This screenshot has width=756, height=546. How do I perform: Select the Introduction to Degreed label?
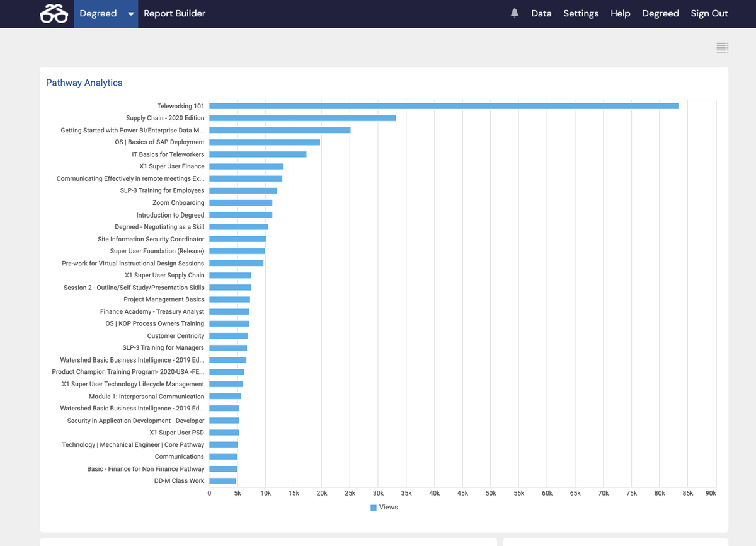[171, 215]
